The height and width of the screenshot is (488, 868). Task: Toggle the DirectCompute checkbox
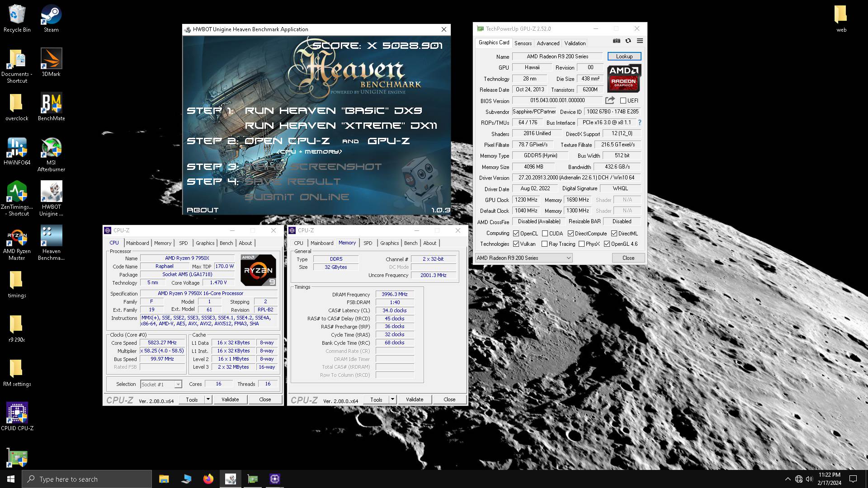click(x=571, y=234)
